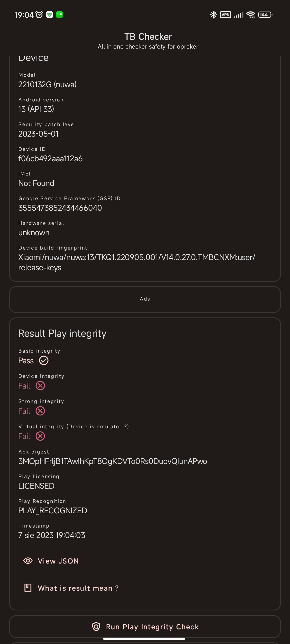This screenshot has height=644, width=290.
Task: Tap the eye icon beside View JSON
Action: coord(28,561)
